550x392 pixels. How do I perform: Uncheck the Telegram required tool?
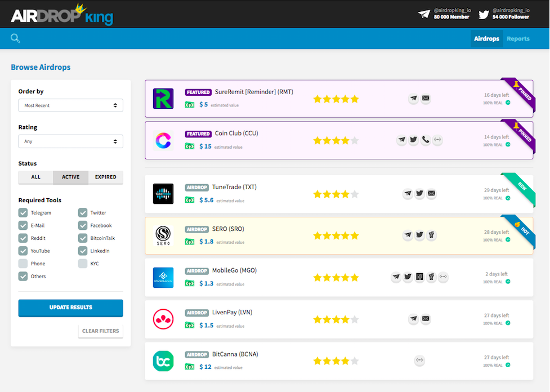tap(23, 213)
